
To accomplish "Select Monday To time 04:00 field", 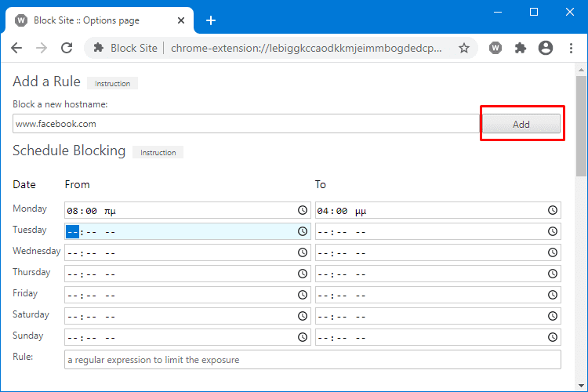I will tap(438, 210).
